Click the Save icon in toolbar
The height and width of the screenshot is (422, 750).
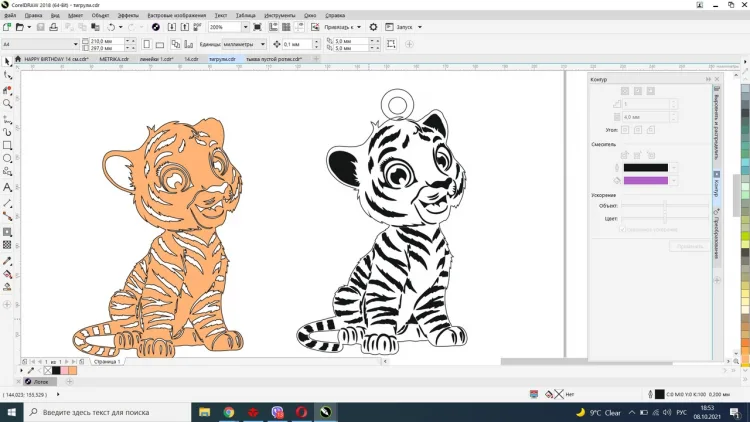coord(41,27)
